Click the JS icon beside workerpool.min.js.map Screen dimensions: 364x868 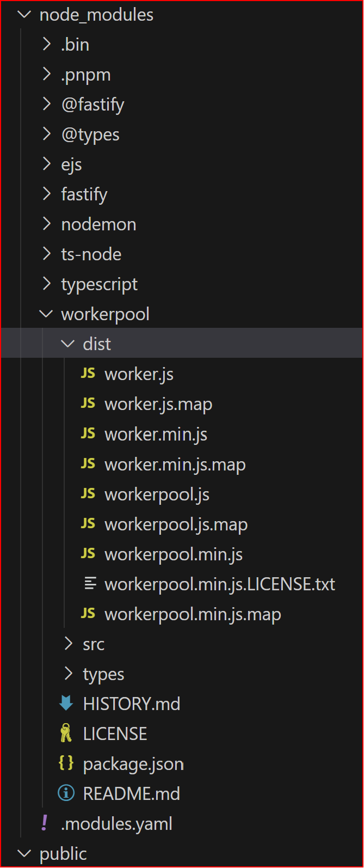(x=88, y=614)
